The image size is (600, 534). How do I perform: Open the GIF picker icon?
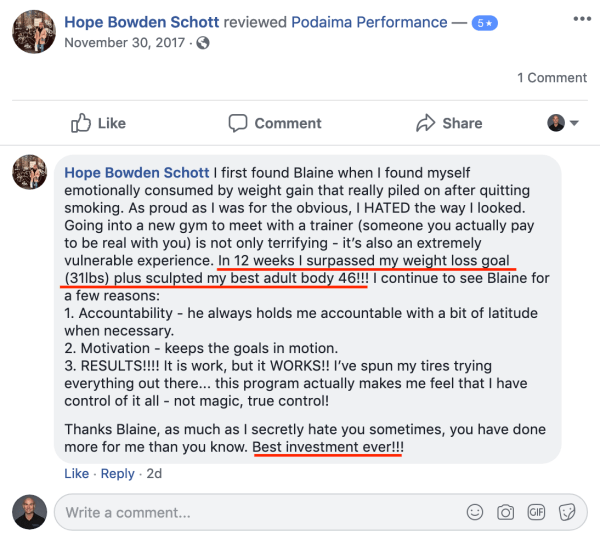pos(536,512)
